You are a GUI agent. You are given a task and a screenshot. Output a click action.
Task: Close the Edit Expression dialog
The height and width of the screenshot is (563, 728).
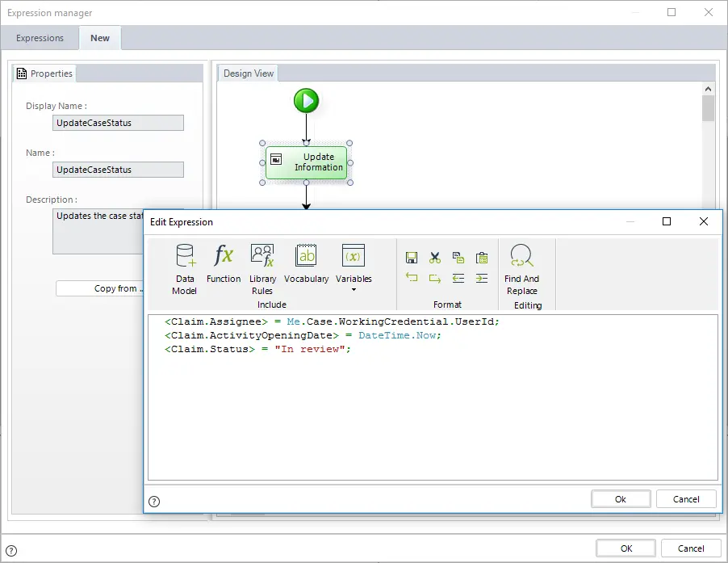(x=704, y=221)
